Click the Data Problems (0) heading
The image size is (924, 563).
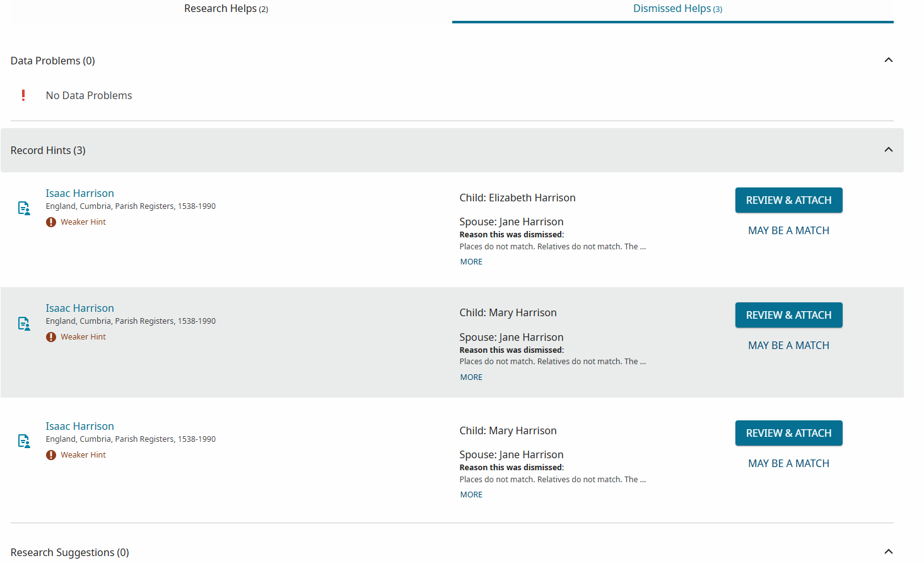53,61
